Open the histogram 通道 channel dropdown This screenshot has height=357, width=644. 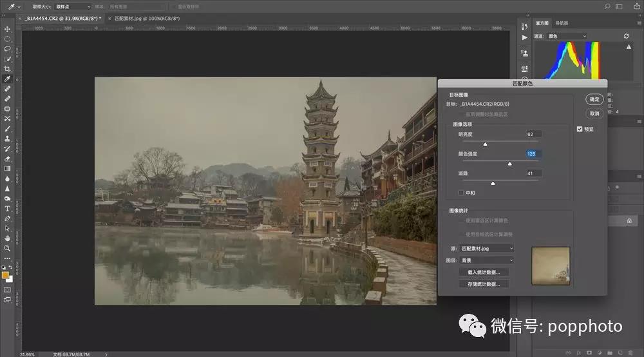pos(567,36)
